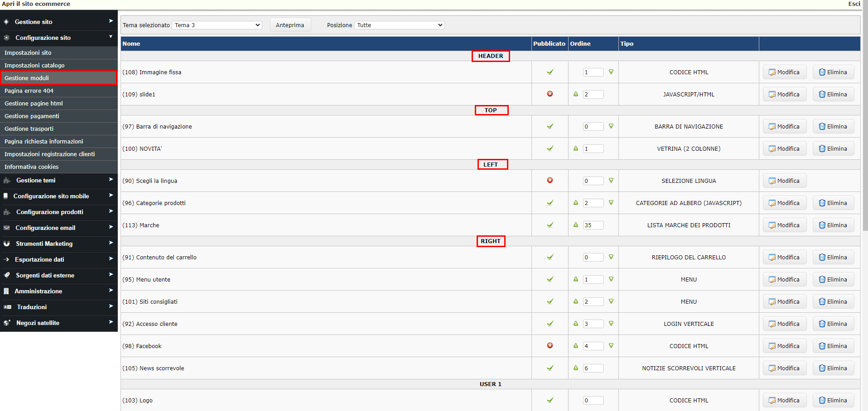Screen dimensions: 868x411
Task: Click Elimina for Facebook module
Action: [x=833, y=346]
